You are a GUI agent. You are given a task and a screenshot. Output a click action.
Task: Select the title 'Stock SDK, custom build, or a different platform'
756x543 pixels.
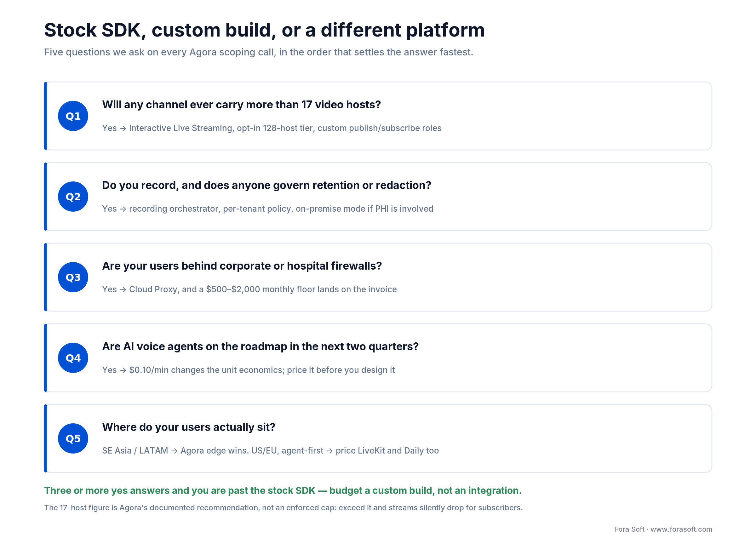pyautogui.click(x=264, y=30)
